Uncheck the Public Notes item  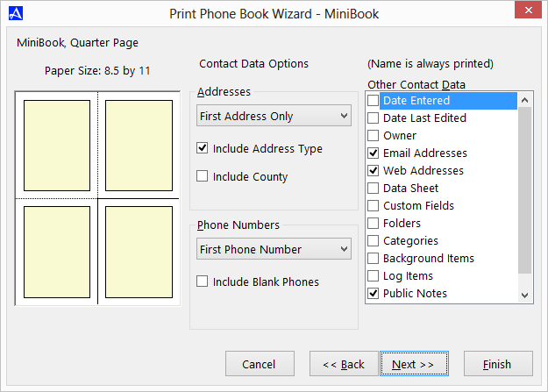pos(374,294)
